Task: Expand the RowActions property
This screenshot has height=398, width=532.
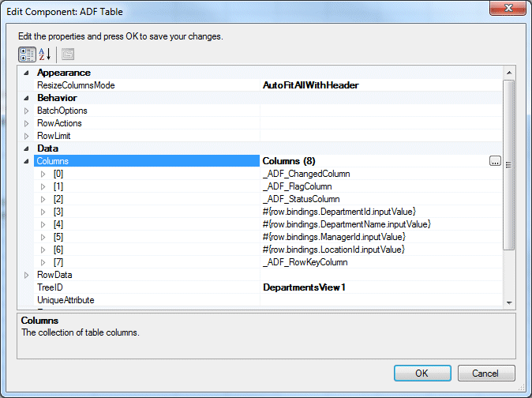Action: pyautogui.click(x=27, y=123)
